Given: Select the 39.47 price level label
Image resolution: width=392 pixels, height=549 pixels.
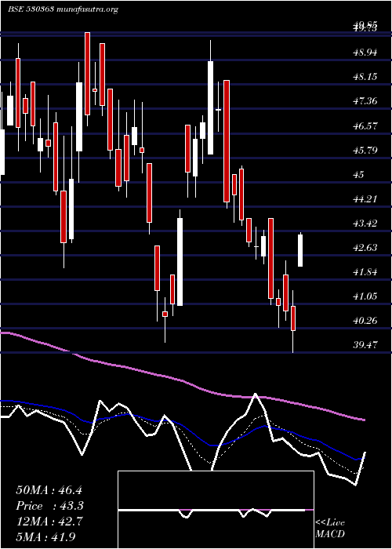Looking at the screenshot, I should click(x=365, y=345).
